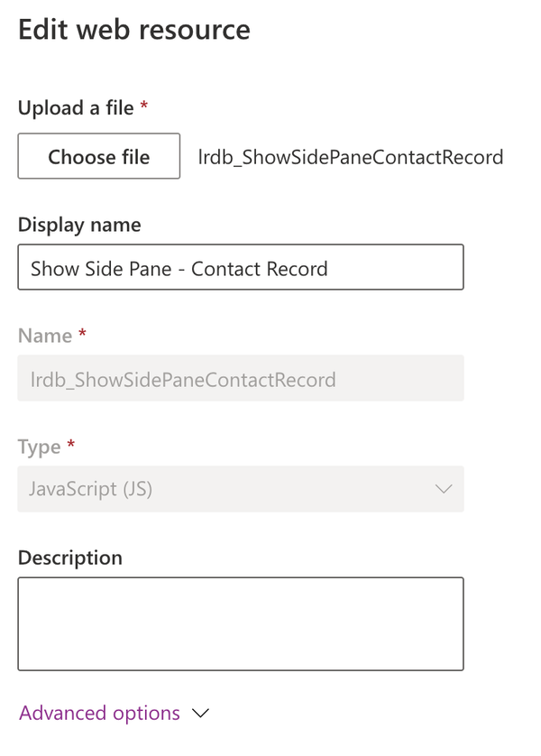The width and height of the screenshot is (541, 756).
Task: Click inside the Description text box
Action: [240, 622]
